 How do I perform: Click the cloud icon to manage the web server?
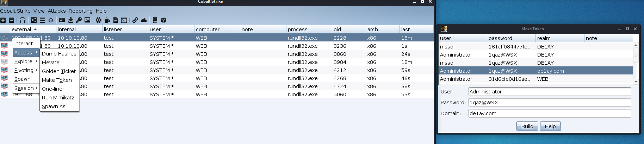[144, 20]
